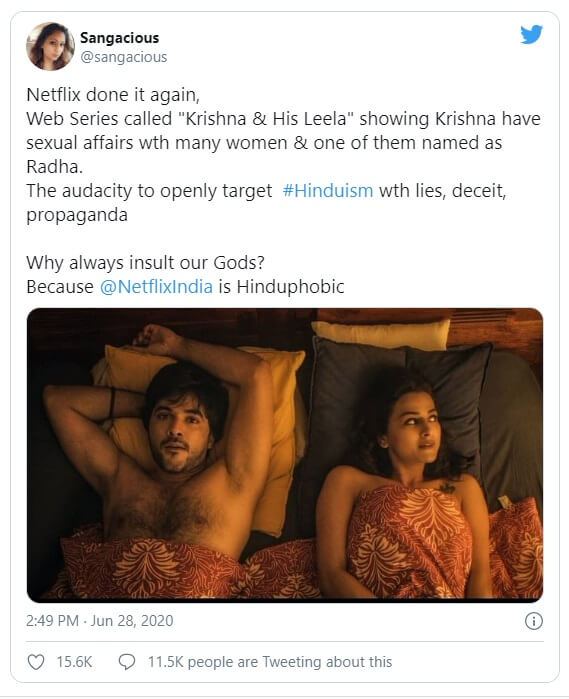Click the "Netflix done it again" text line
This screenshot has width=569, height=699.
tap(113, 95)
